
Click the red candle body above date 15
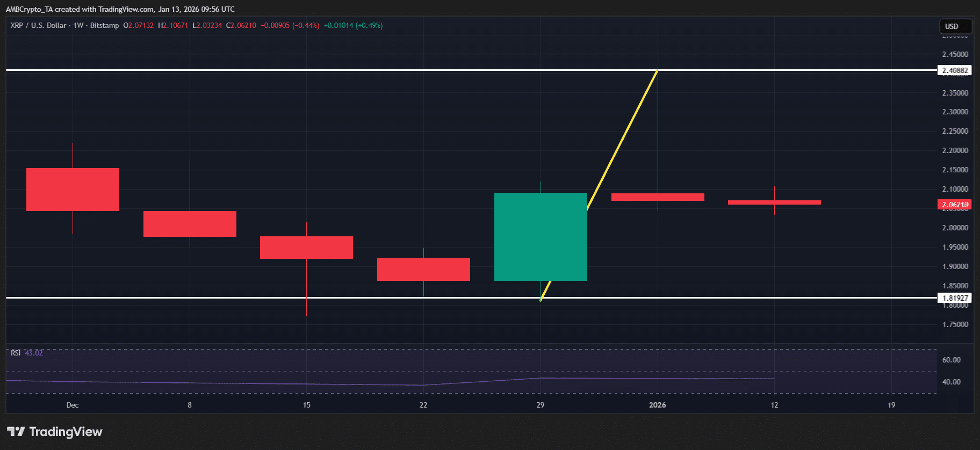(x=306, y=248)
